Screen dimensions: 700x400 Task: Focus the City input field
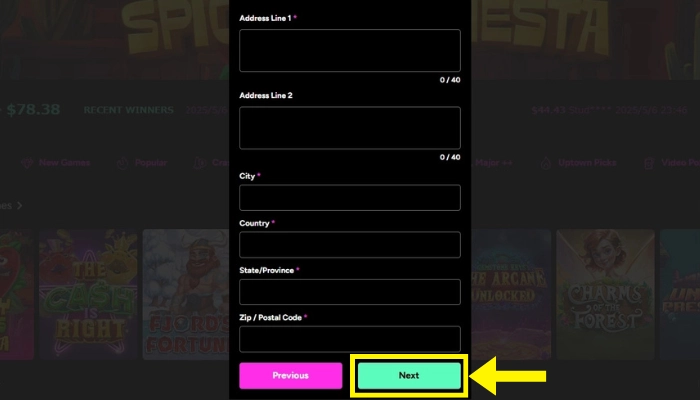(x=350, y=197)
